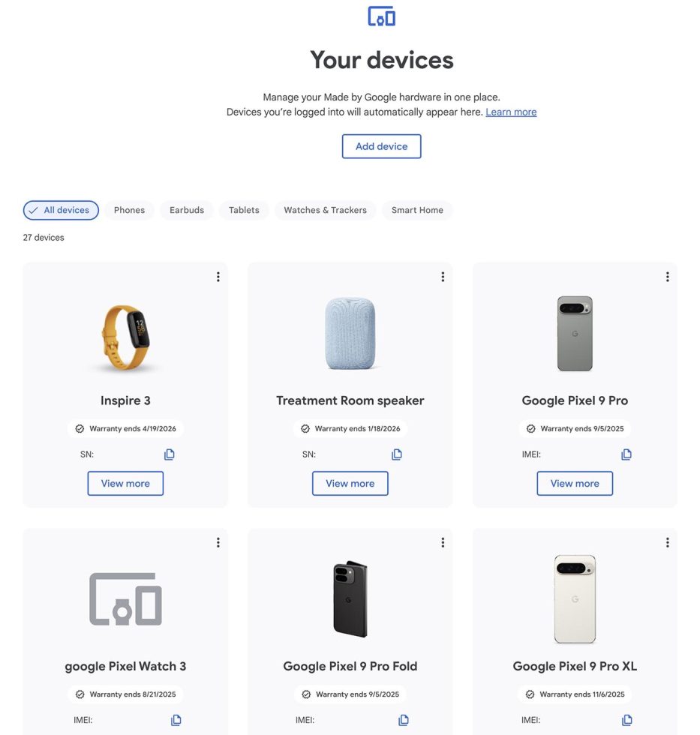700x735 pixels.
Task: Copy the Treatment Room speaker serial number
Action: [x=397, y=454]
